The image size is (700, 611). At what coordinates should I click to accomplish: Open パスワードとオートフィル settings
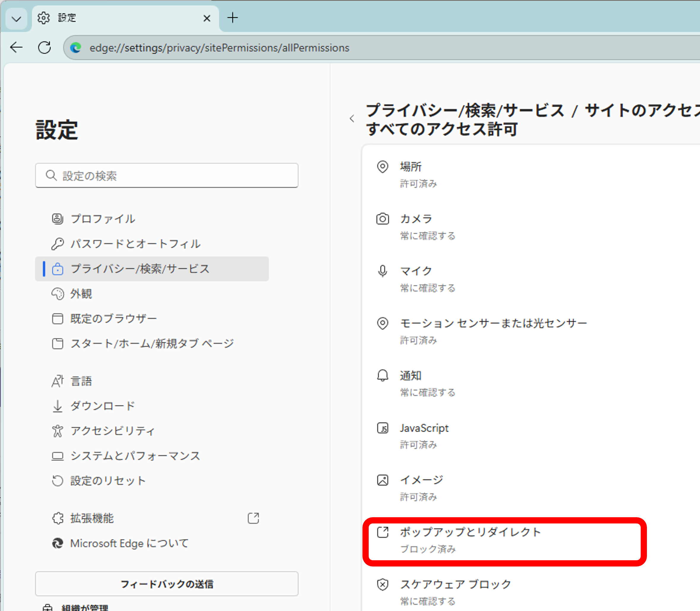[135, 244]
